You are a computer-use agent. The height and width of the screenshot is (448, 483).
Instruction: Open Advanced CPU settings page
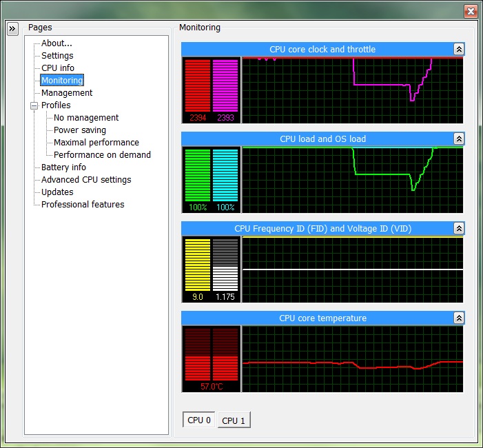[x=86, y=180]
